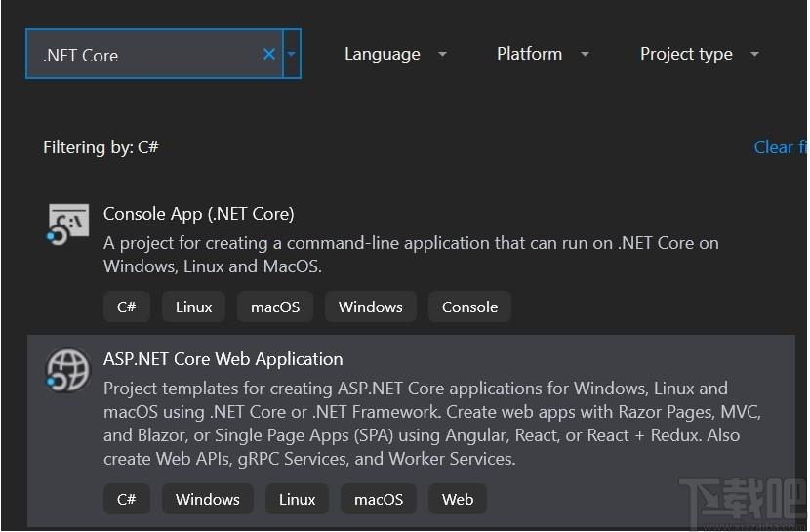Image resolution: width=810 pixels, height=532 pixels.
Task: Select the Console App (.NET Core) template
Action: [x=411, y=263]
